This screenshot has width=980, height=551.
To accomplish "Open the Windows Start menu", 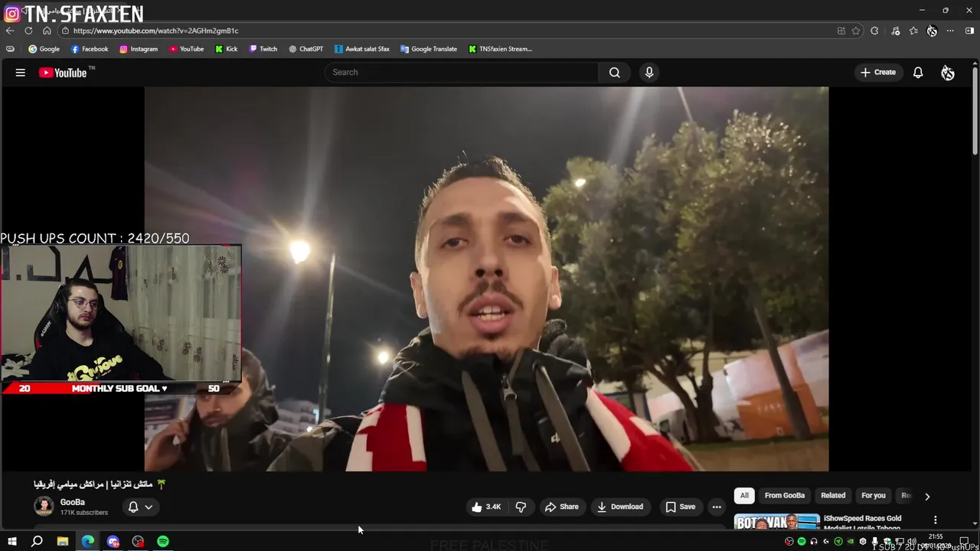I will pyautogui.click(x=12, y=542).
